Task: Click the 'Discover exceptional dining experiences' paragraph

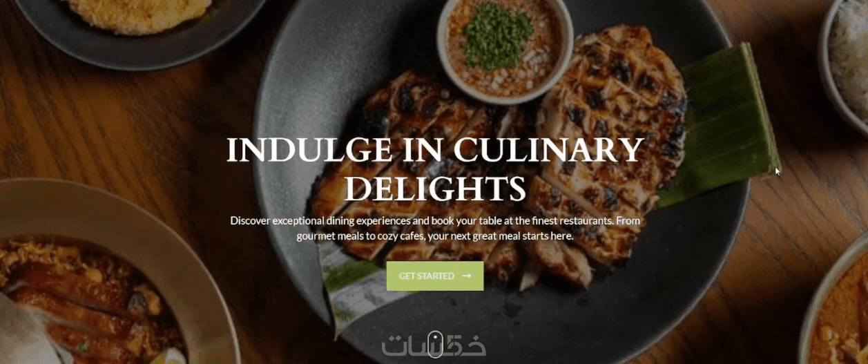Action: 435,228
